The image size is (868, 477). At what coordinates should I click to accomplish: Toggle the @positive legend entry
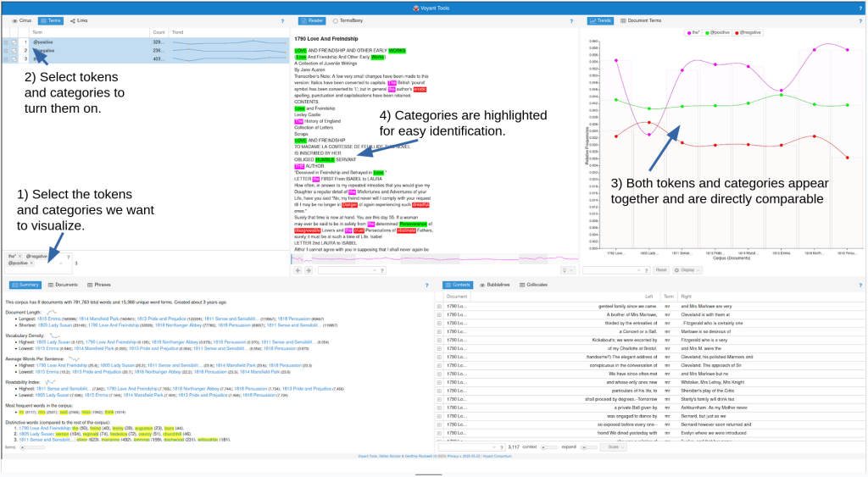[x=718, y=33]
